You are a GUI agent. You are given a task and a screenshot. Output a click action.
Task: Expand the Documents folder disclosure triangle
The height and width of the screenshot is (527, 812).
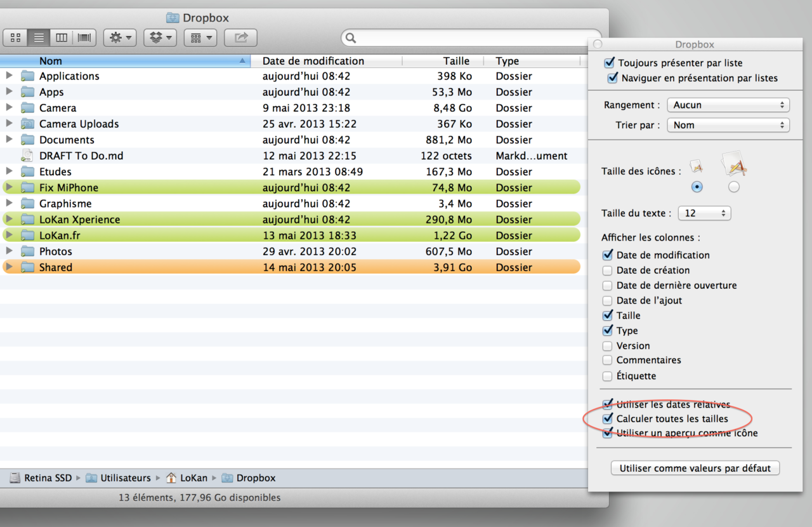point(9,140)
